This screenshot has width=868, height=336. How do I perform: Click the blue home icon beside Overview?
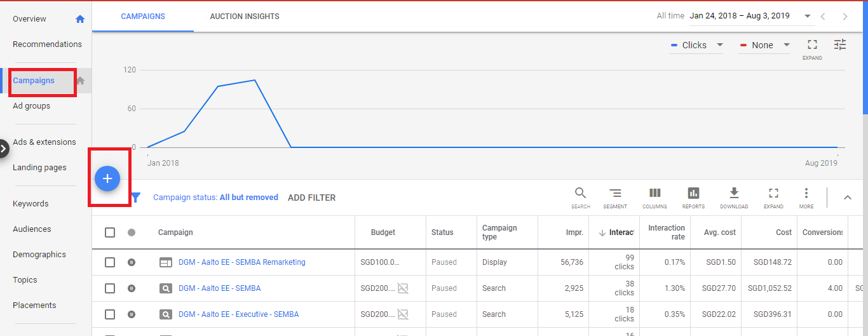point(80,19)
